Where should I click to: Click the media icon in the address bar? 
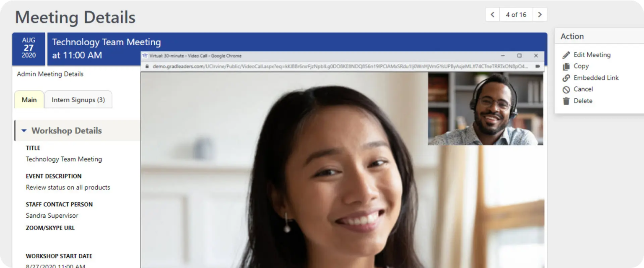[537, 67]
